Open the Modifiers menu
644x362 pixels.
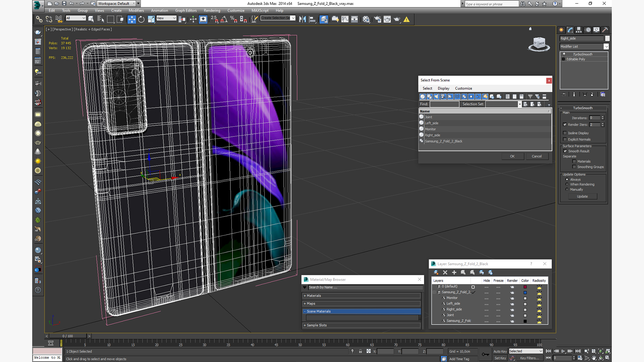click(136, 11)
